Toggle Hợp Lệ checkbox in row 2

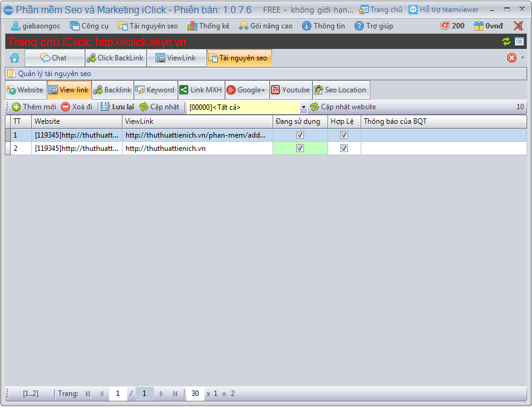coord(344,148)
